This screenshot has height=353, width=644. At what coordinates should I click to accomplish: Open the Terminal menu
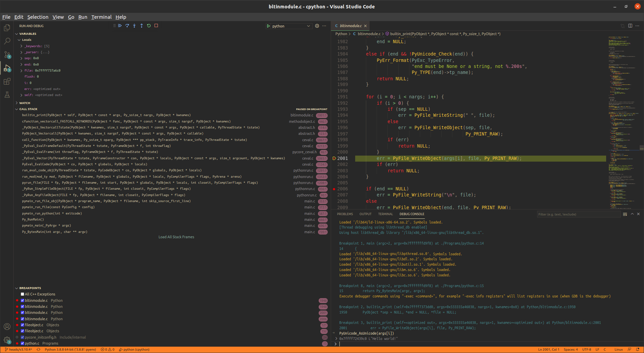coord(102,17)
